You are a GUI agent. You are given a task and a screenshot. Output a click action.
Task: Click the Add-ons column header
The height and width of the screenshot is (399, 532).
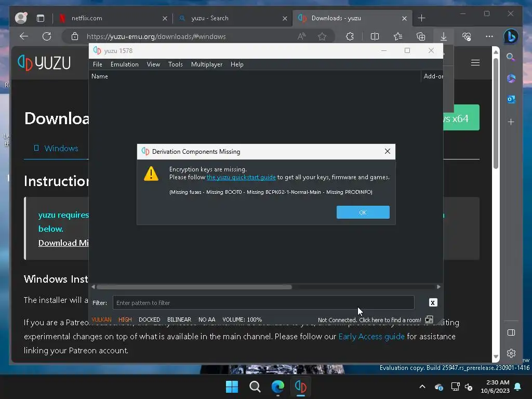[x=433, y=76]
